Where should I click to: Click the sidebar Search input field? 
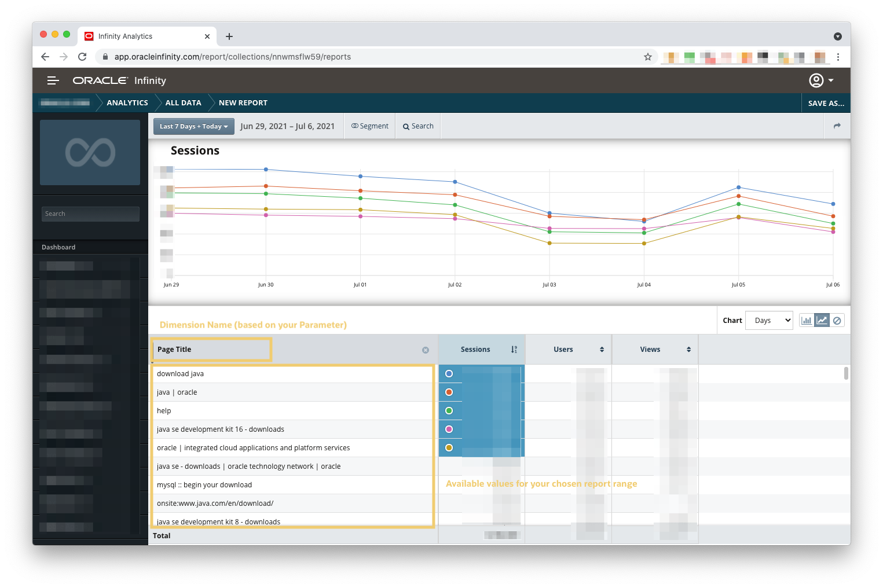(90, 214)
